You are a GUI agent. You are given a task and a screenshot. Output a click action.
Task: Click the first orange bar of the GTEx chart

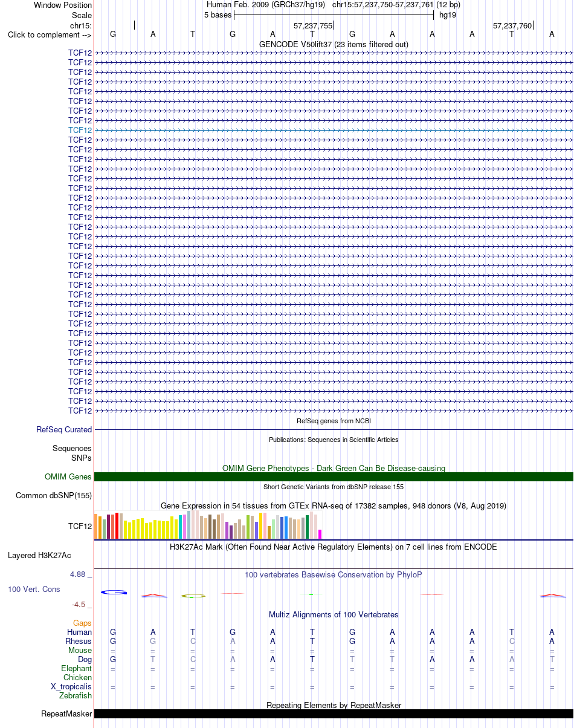[96, 527]
